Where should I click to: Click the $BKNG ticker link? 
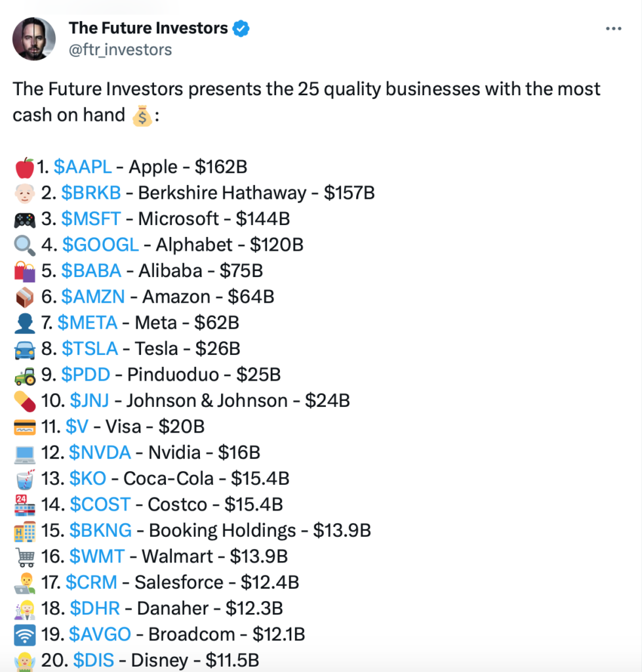(100, 530)
